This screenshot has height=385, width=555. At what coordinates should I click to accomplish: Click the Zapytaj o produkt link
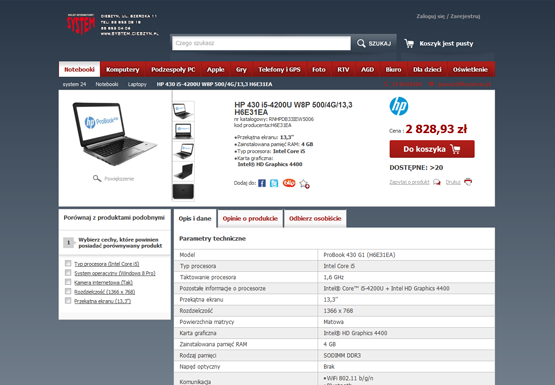click(x=409, y=182)
